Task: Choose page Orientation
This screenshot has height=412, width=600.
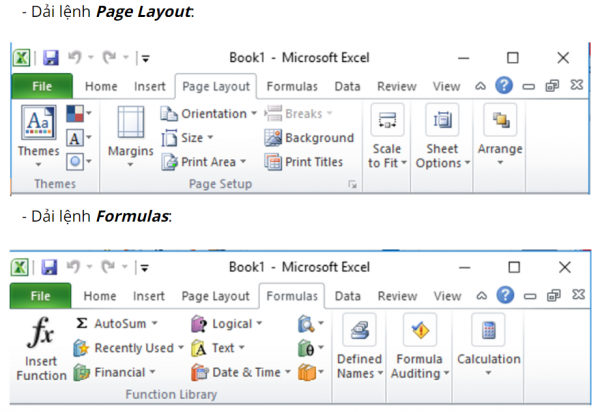Action: pyautogui.click(x=209, y=114)
